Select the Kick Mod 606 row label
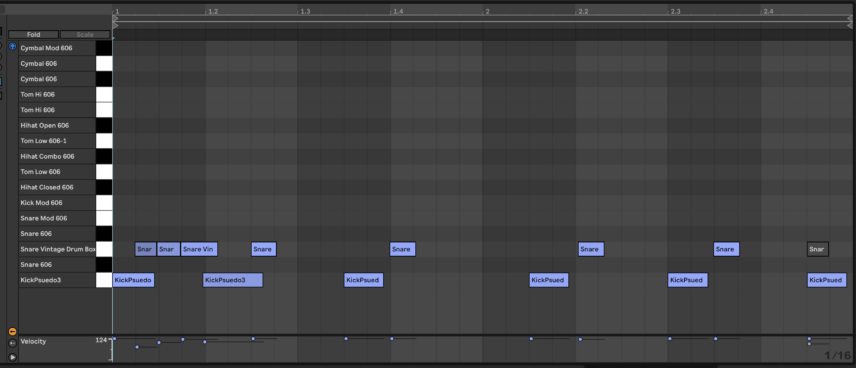This screenshot has height=368, width=856. click(41, 203)
